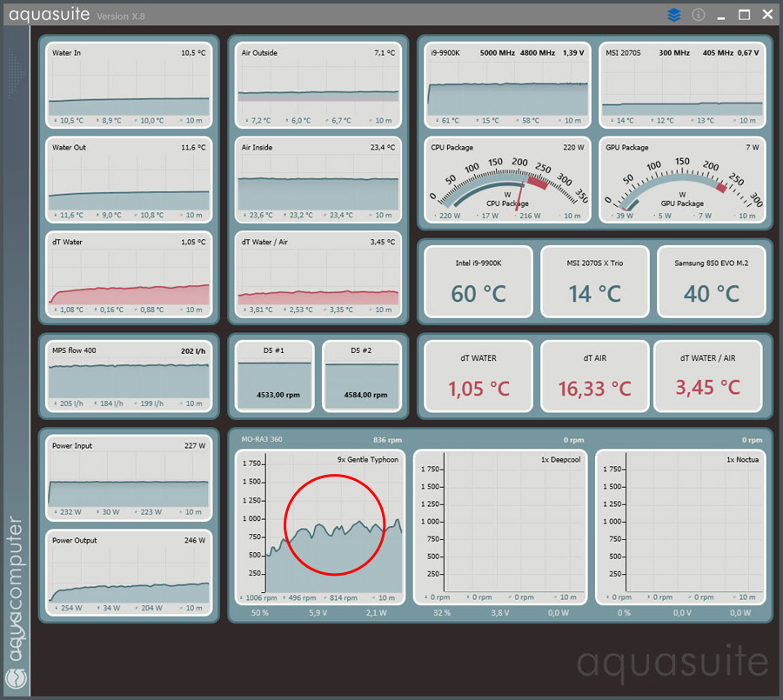783x700 pixels.
Task: Click the MO-RA3 360 panel label
Action: (262, 439)
